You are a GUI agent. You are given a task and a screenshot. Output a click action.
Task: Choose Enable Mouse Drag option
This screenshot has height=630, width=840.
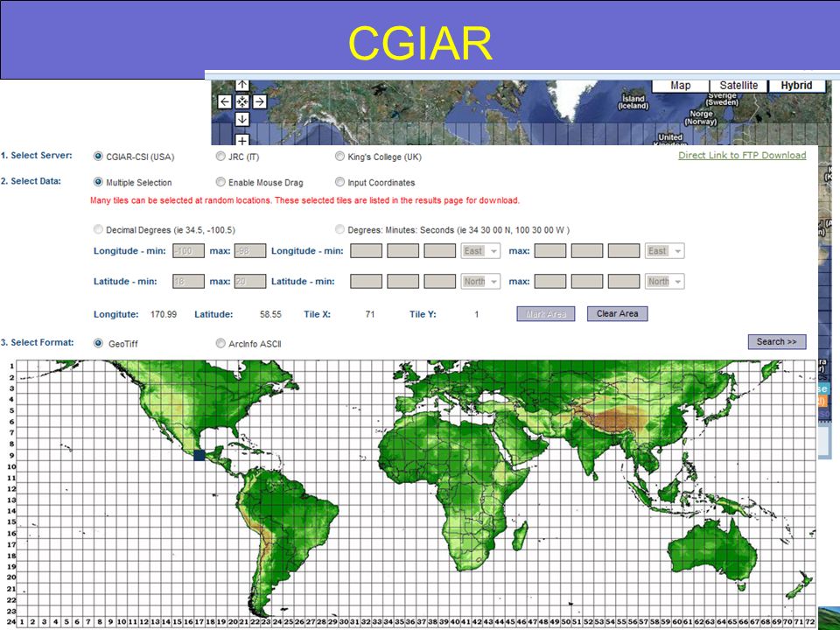220,182
